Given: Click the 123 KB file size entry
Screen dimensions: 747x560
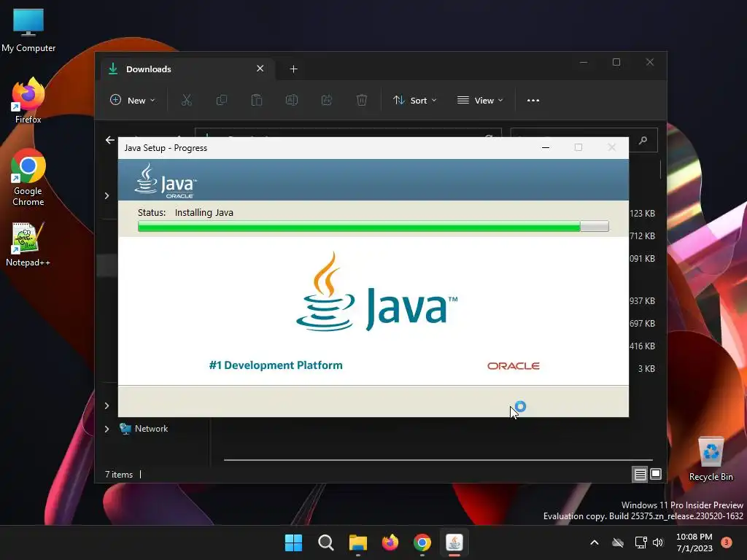Looking at the screenshot, I should [642, 214].
